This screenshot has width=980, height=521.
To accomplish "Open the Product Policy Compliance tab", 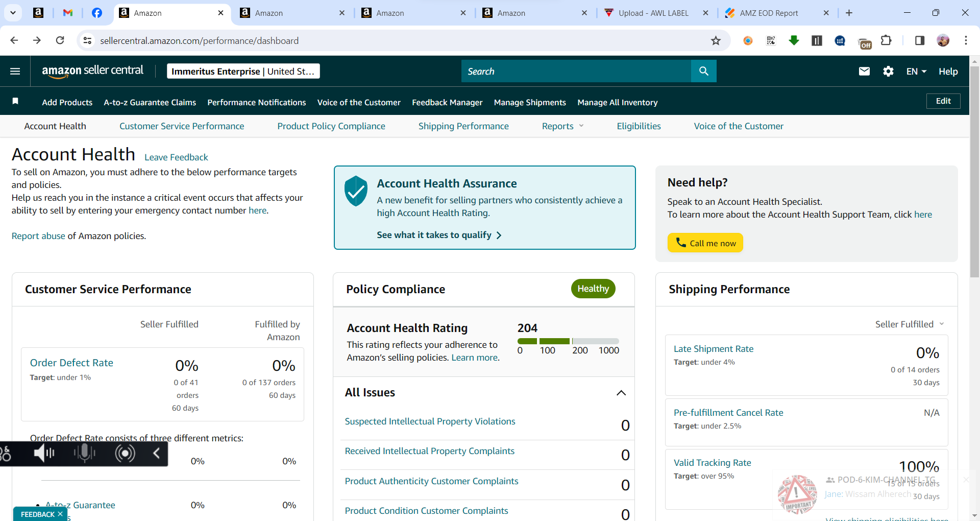I will click(331, 126).
